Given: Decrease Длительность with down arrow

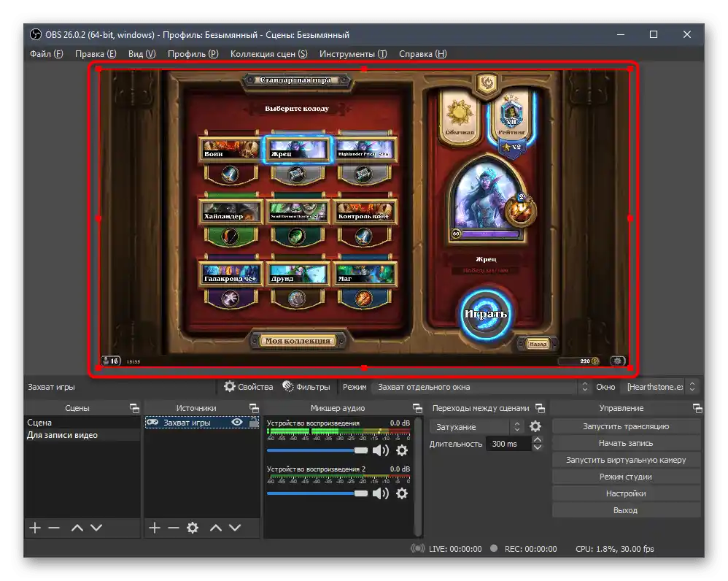Looking at the screenshot, I should click(x=538, y=447).
